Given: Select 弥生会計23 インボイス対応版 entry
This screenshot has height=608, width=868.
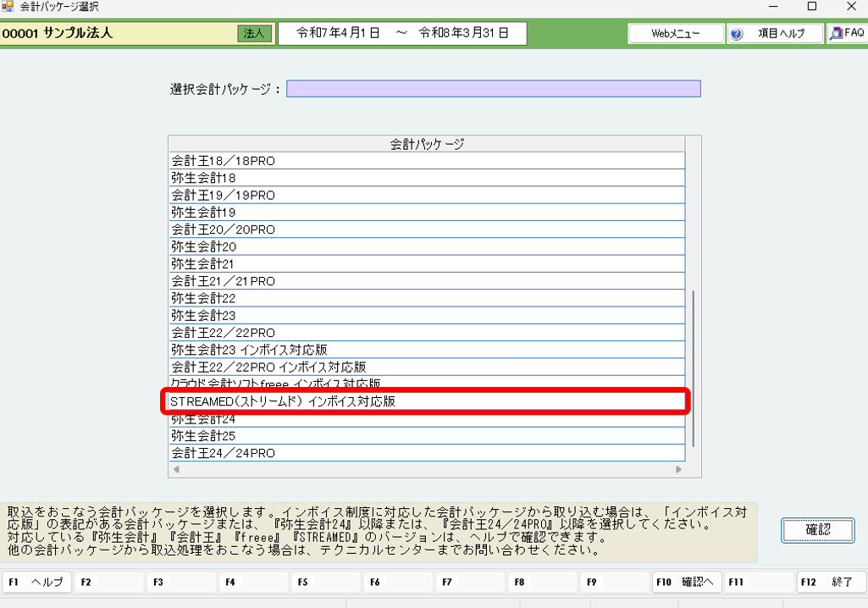Looking at the screenshot, I should [426, 350].
